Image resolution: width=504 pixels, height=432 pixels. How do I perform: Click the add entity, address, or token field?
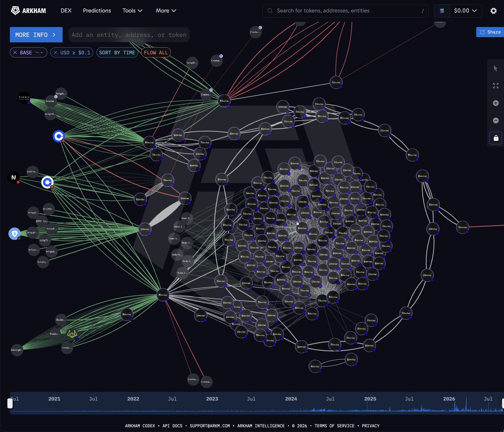[x=129, y=35]
